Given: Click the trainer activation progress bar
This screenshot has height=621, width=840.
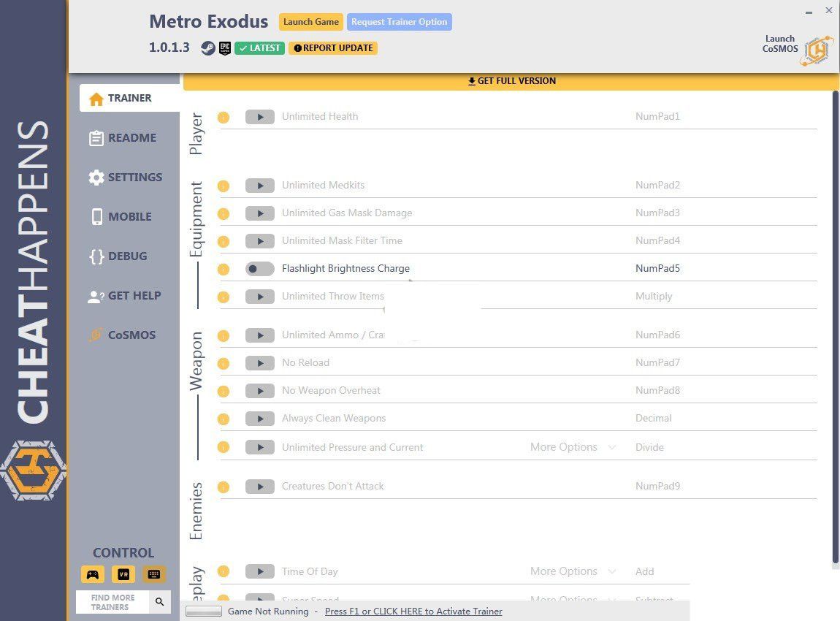Looking at the screenshot, I should click(204, 612).
